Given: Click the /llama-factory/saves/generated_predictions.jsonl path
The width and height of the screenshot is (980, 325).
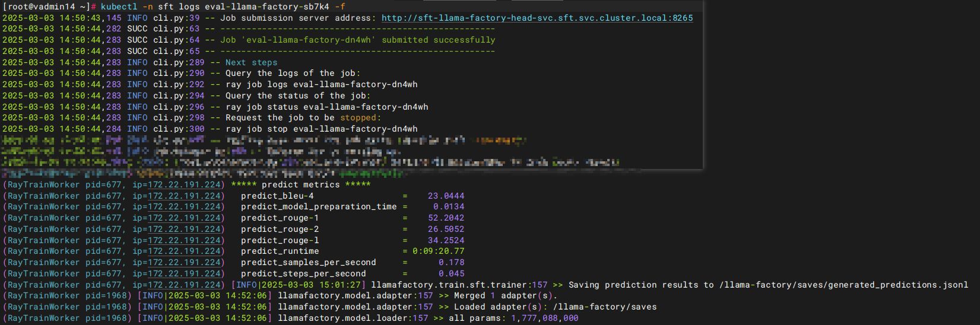Looking at the screenshot, I should click(843, 285).
